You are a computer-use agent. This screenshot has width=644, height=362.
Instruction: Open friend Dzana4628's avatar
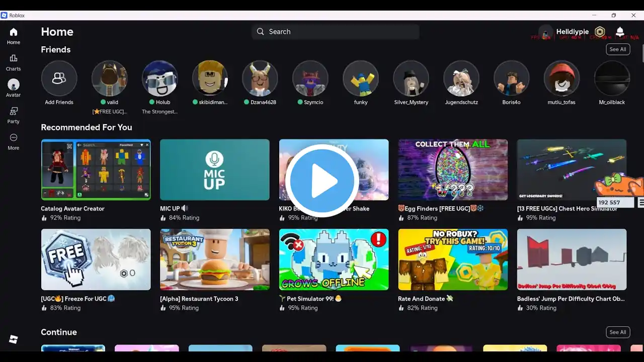(260, 78)
